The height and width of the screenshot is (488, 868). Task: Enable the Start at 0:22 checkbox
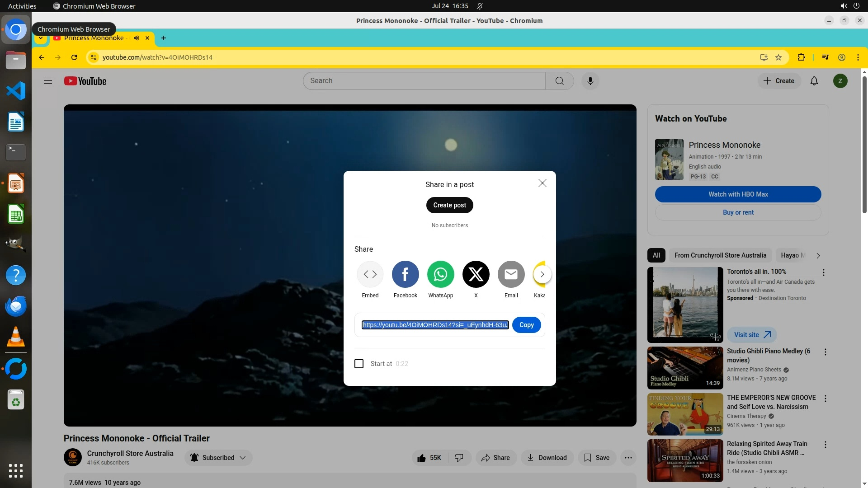(x=359, y=364)
